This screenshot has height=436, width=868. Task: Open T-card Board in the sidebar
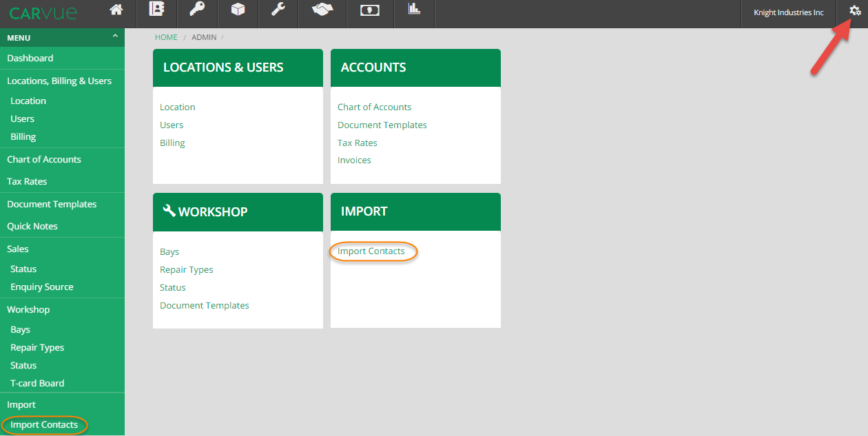37,383
